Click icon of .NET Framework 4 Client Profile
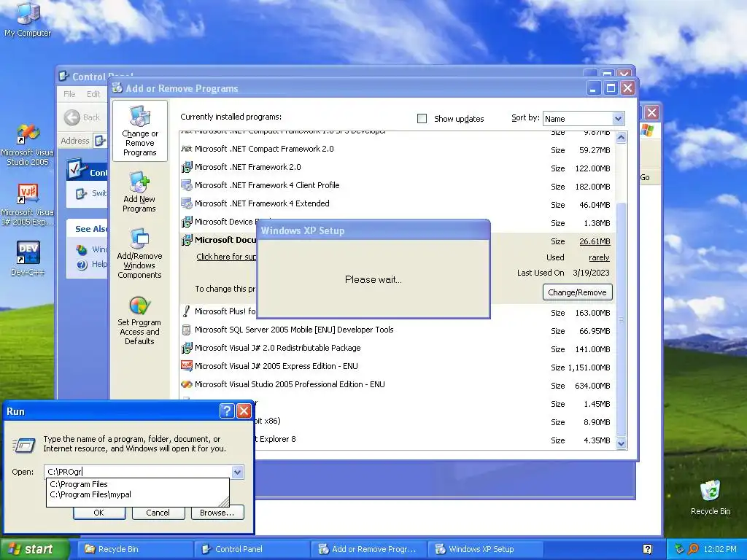The height and width of the screenshot is (560, 747). pyautogui.click(x=186, y=185)
